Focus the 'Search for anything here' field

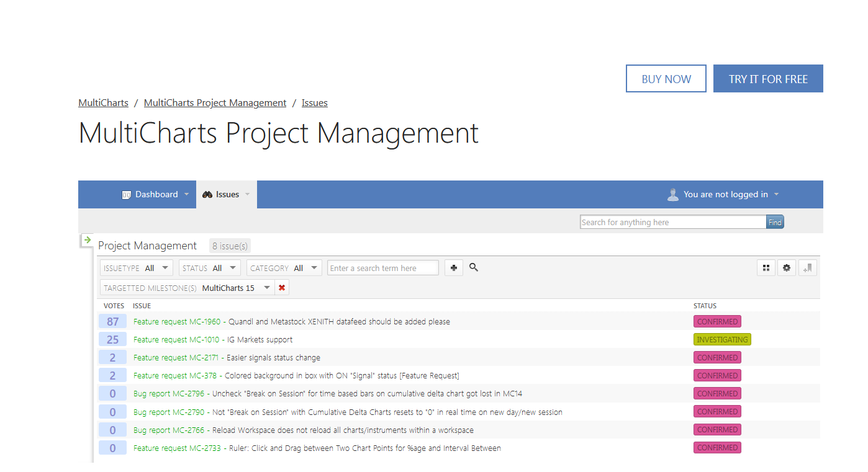coord(673,222)
